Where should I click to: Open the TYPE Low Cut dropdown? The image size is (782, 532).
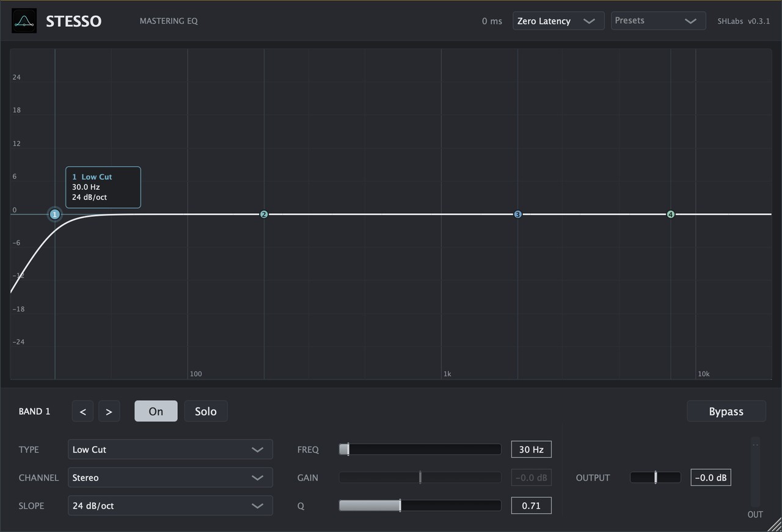[170, 450]
